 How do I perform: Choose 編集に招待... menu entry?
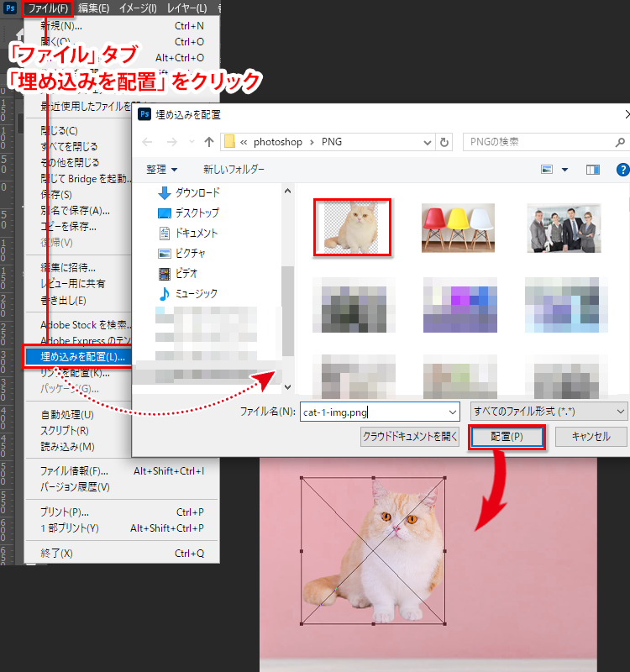(x=79, y=267)
